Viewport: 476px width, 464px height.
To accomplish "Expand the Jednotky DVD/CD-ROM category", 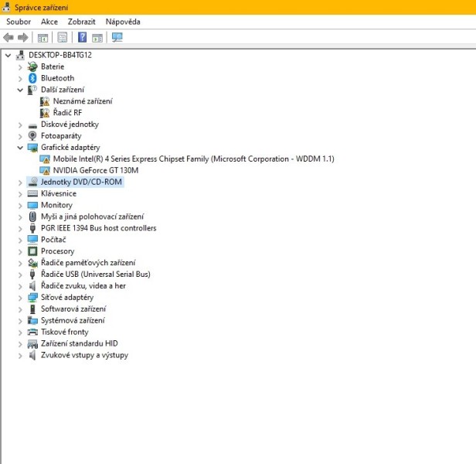I will [x=20, y=183].
